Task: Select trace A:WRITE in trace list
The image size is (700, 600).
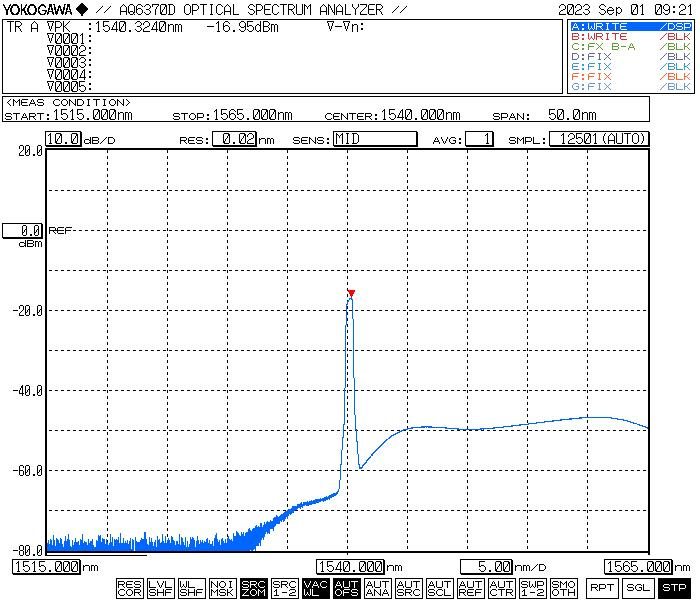Action: click(x=630, y=26)
